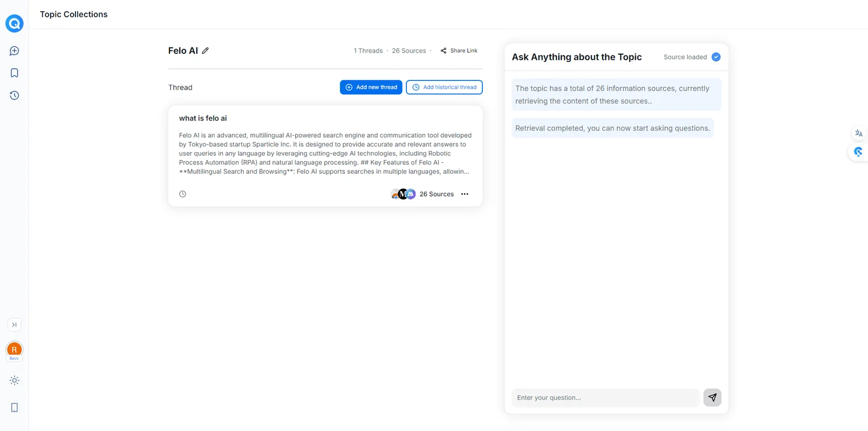Open the history icon in the sidebar
The height and width of the screenshot is (431, 868).
click(x=15, y=96)
